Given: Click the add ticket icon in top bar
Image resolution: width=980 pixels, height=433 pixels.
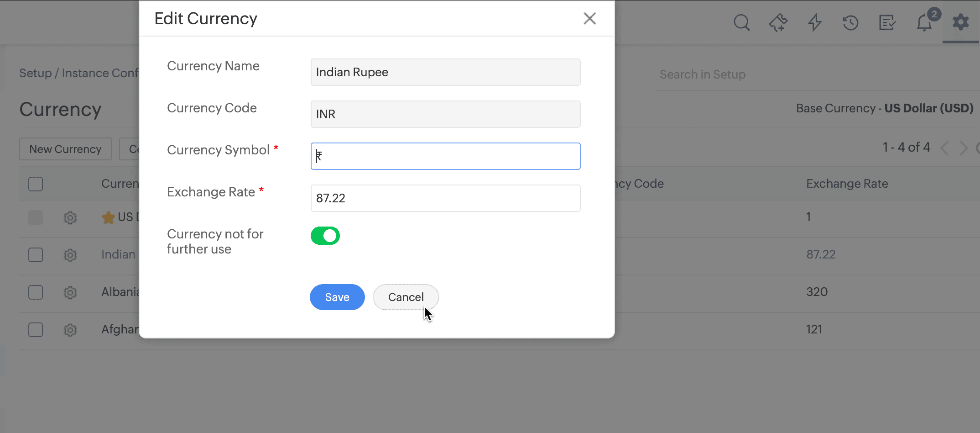Looking at the screenshot, I should 778,22.
